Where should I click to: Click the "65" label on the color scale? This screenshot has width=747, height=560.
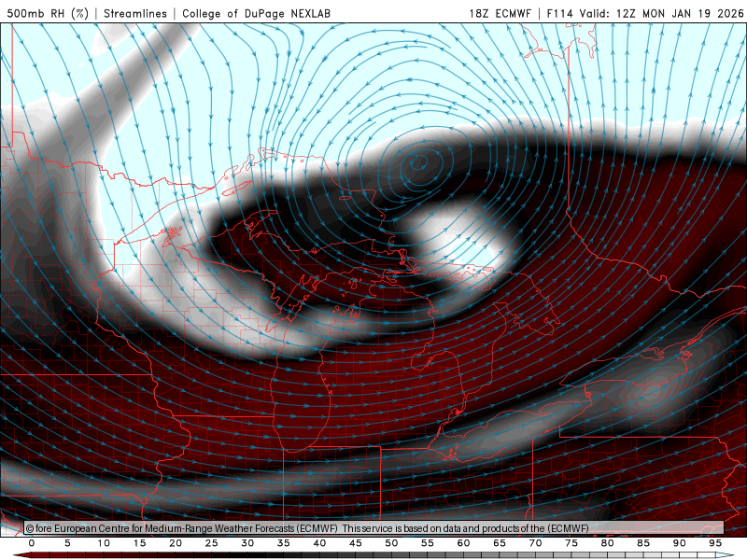(500, 543)
